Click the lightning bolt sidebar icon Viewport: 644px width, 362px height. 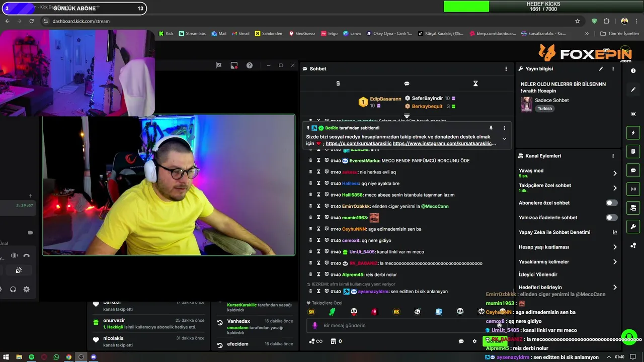pos(633,133)
